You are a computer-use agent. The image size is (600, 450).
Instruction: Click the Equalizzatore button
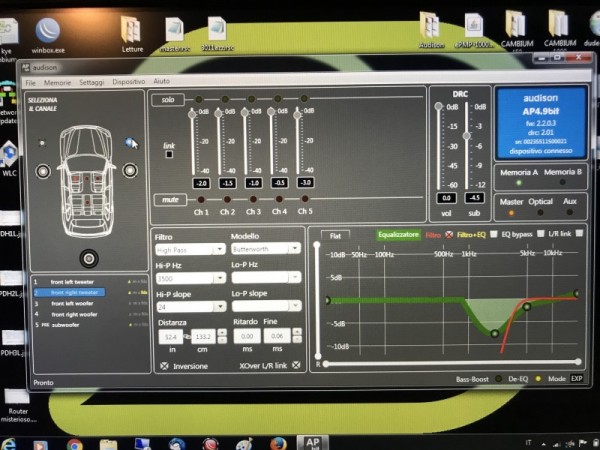click(x=398, y=235)
